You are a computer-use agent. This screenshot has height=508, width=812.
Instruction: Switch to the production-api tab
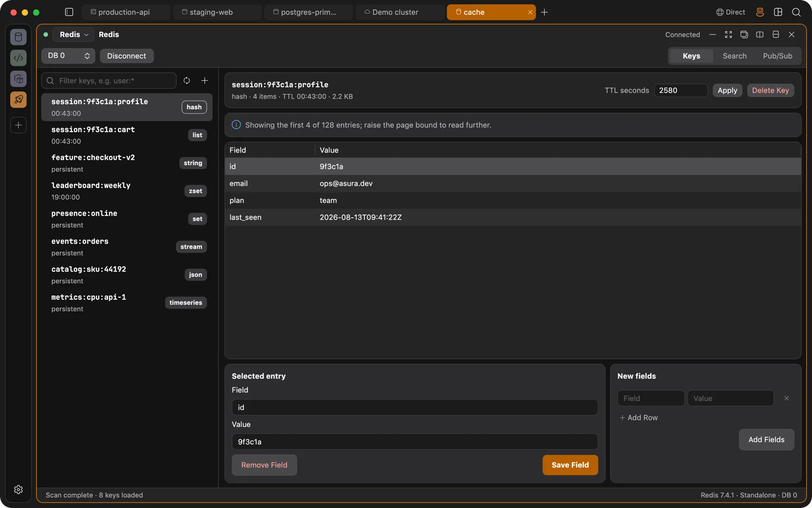pos(125,12)
